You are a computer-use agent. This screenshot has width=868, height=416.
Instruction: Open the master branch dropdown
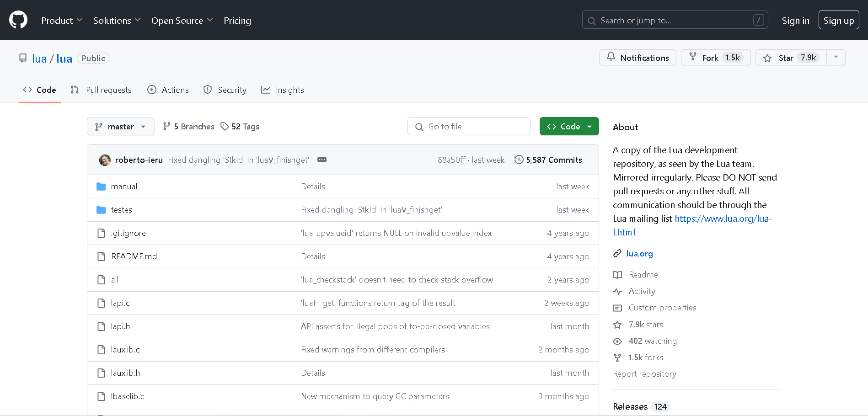pos(121,127)
